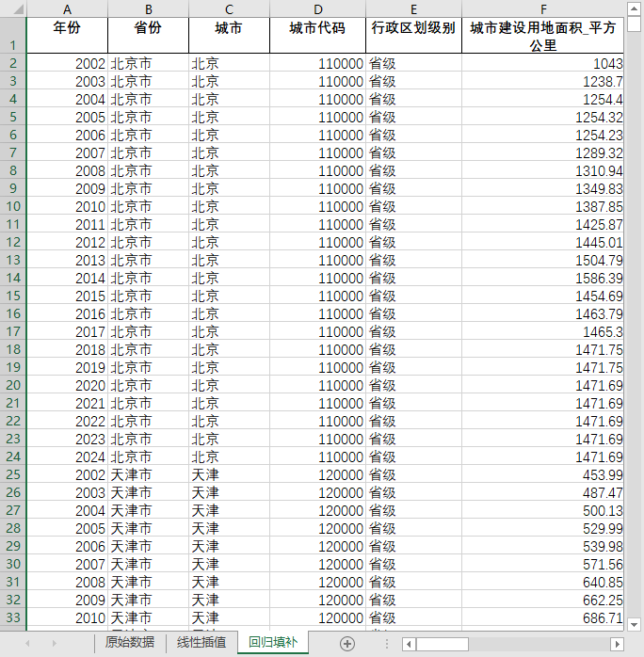Screen dimensions: 644x657
Task: Click the 城市 header cell
Action: tap(229, 35)
